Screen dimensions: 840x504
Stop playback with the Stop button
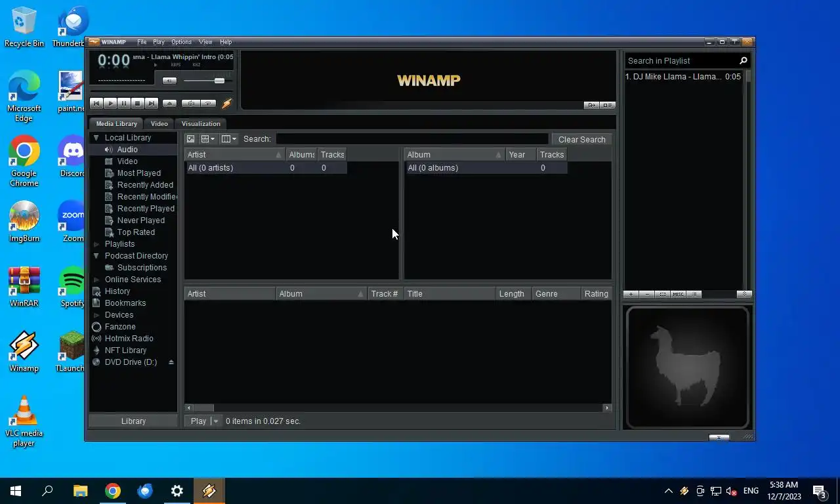tap(138, 103)
